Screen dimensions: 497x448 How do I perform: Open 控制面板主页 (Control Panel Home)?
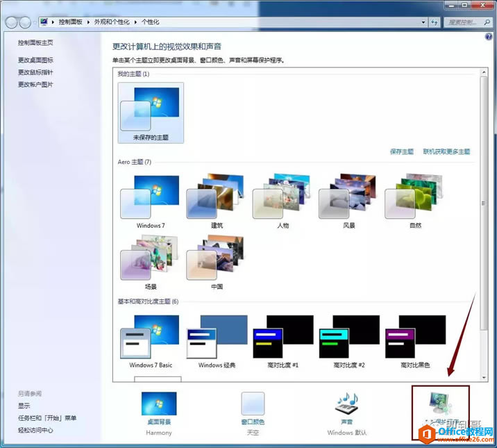pyautogui.click(x=35, y=42)
